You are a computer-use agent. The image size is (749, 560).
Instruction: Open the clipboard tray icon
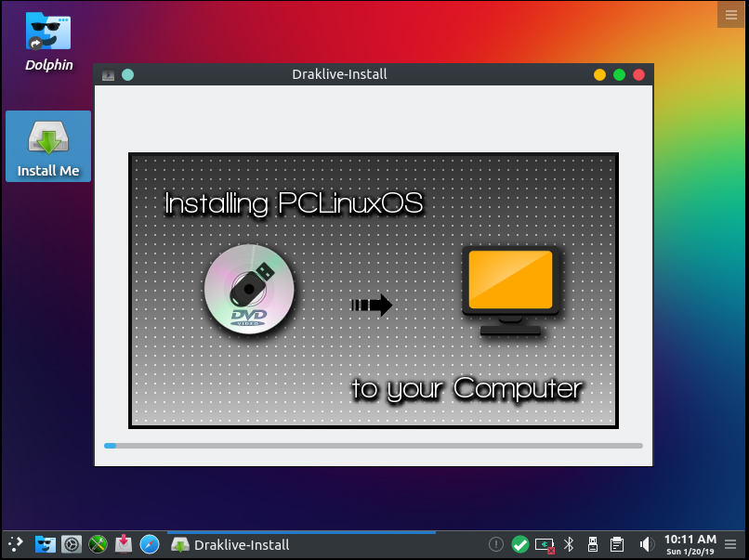(617, 544)
